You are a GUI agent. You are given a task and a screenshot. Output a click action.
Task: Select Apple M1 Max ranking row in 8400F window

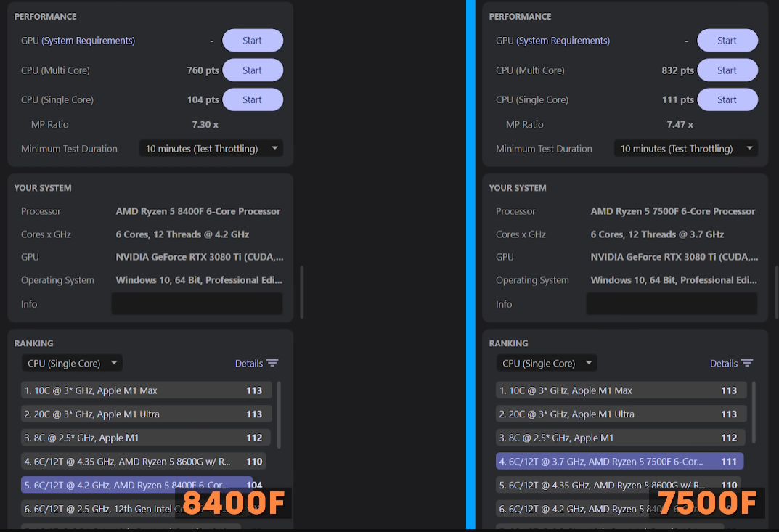coord(147,390)
